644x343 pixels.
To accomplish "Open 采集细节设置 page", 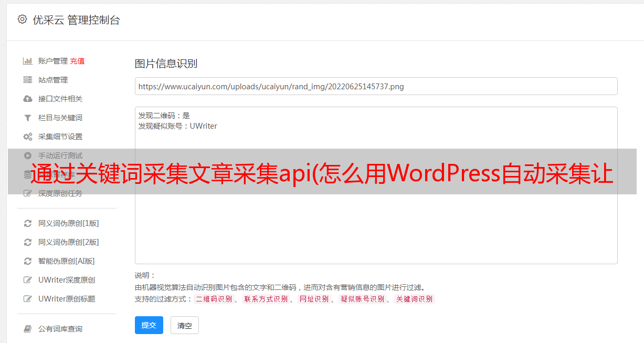I will pyautogui.click(x=60, y=137).
